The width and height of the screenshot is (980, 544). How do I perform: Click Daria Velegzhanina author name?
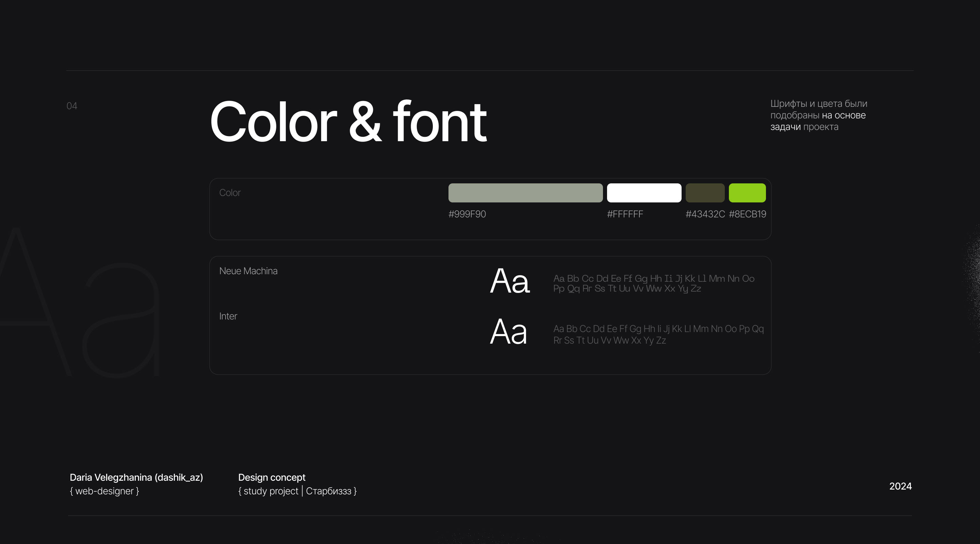[136, 477]
